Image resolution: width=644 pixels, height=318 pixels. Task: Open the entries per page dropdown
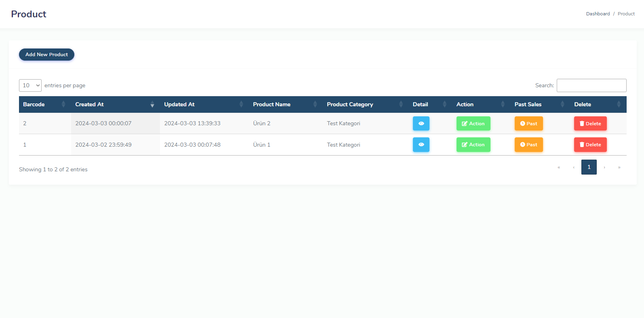(x=30, y=86)
